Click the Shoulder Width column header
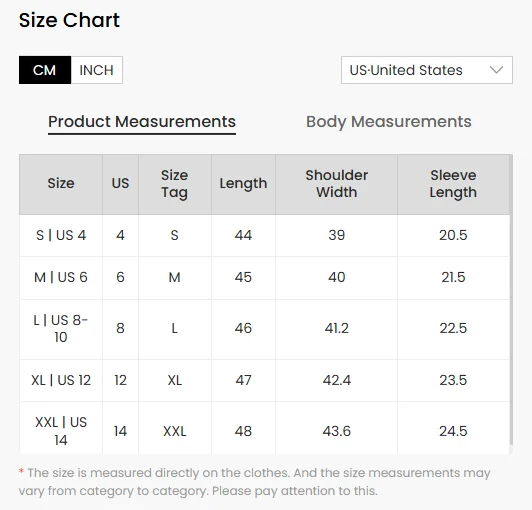This screenshot has height=510, width=532. [x=336, y=184]
